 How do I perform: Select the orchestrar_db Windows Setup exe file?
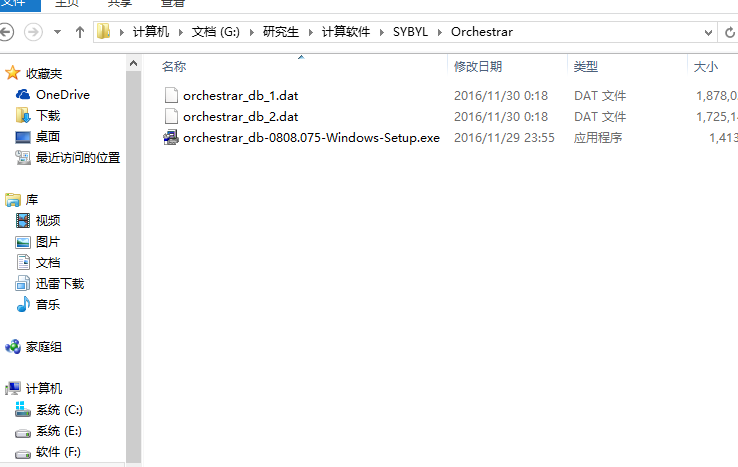(311, 137)
